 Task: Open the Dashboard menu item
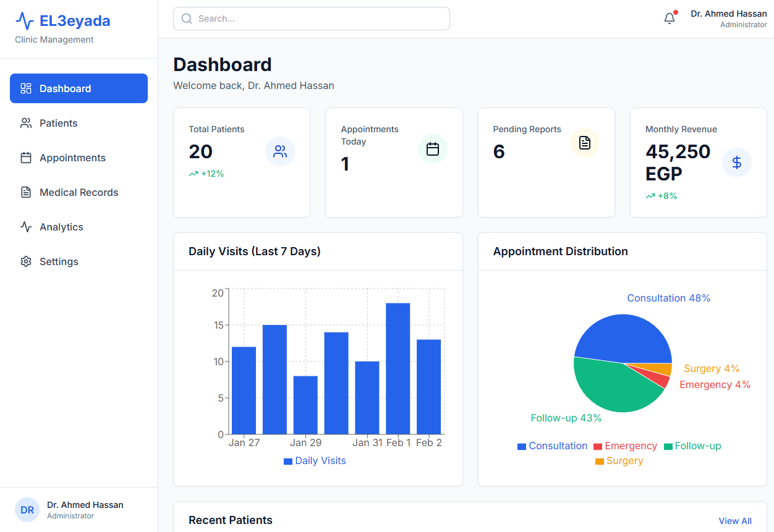tap(79, 88)
